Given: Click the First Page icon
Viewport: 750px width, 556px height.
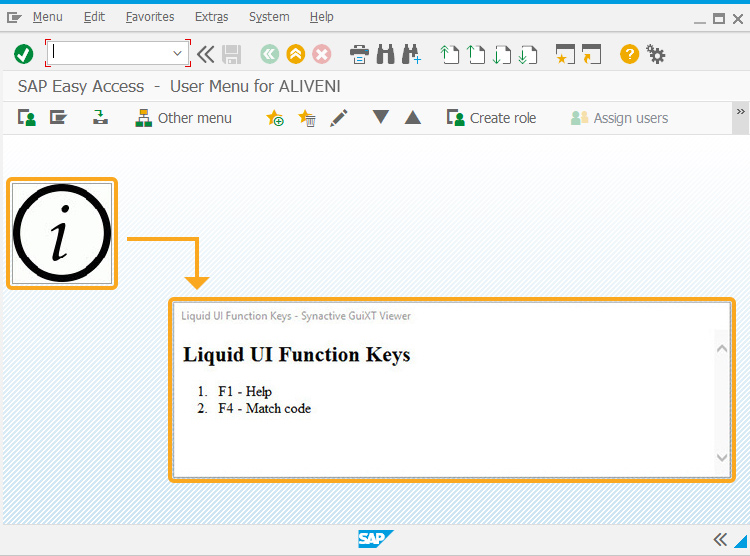Looking at the screenshot, I should tap(449, 54).
